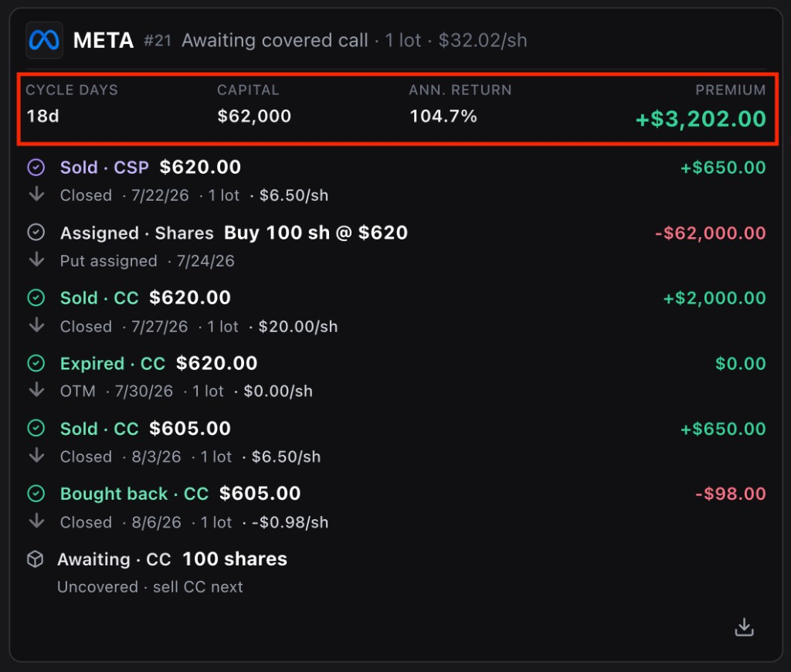
Task: Click the down arrow beside OTM 7/30/26
Action: click(x=36, y=390)
